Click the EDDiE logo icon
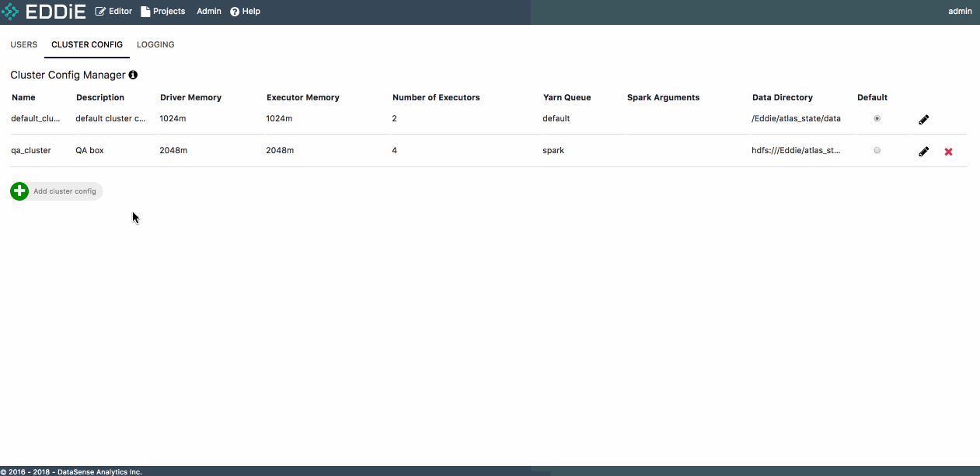Screen dimensions: 980x476 pyautogui.click(x=11, y=12)
